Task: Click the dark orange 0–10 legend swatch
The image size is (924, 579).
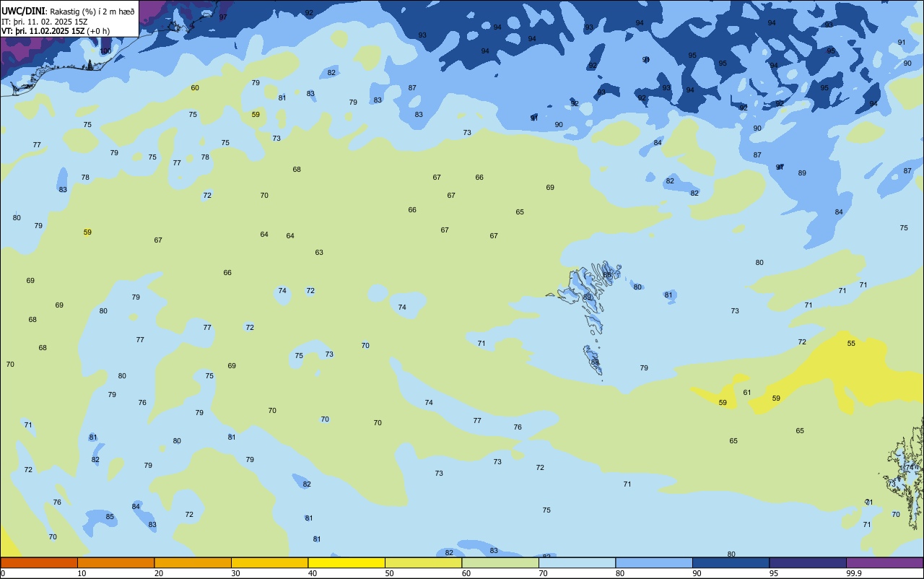Action: [x=39, y=562]
